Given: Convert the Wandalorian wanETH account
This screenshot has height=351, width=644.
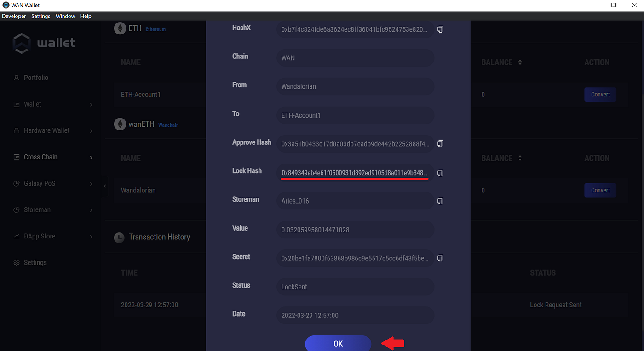Looking at the screenshot, I should tap(600, 190).
